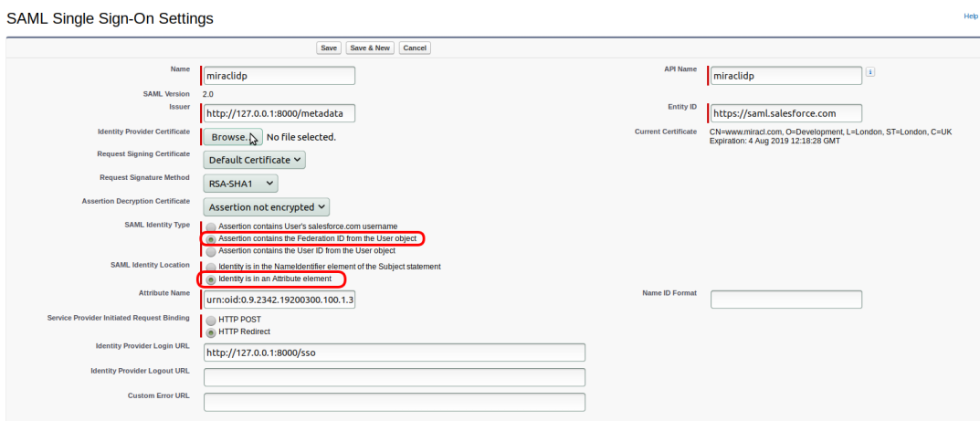Cancel the SAML settings form

click(415, 48)
